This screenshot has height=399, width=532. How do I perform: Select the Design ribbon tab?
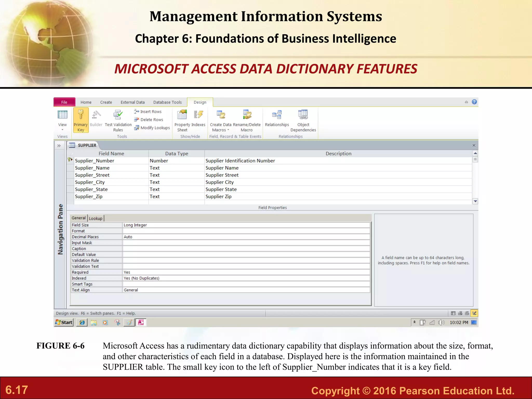(200, 102)
